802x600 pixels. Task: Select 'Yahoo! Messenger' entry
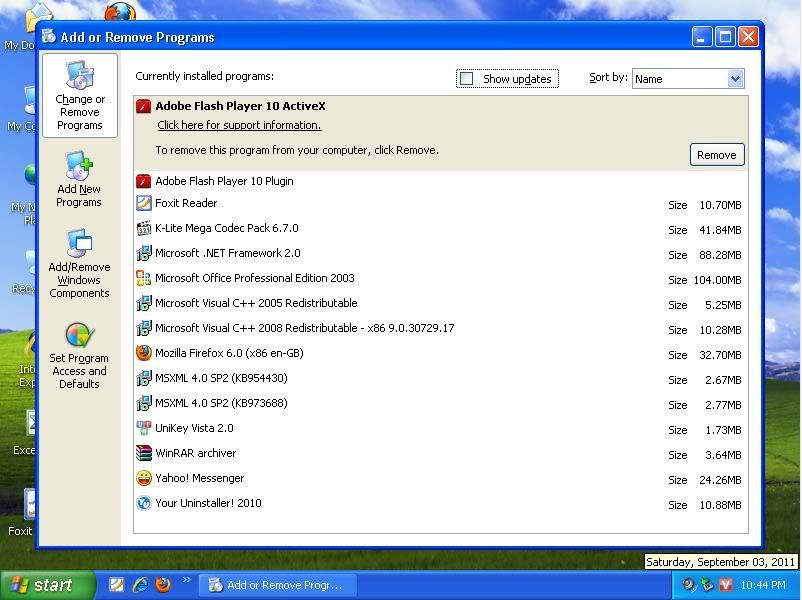tap(200, 478)
